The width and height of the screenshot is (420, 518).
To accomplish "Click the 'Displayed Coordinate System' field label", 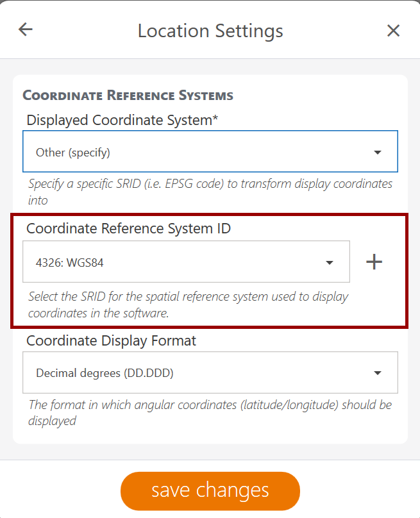I will tap(119, 120).
